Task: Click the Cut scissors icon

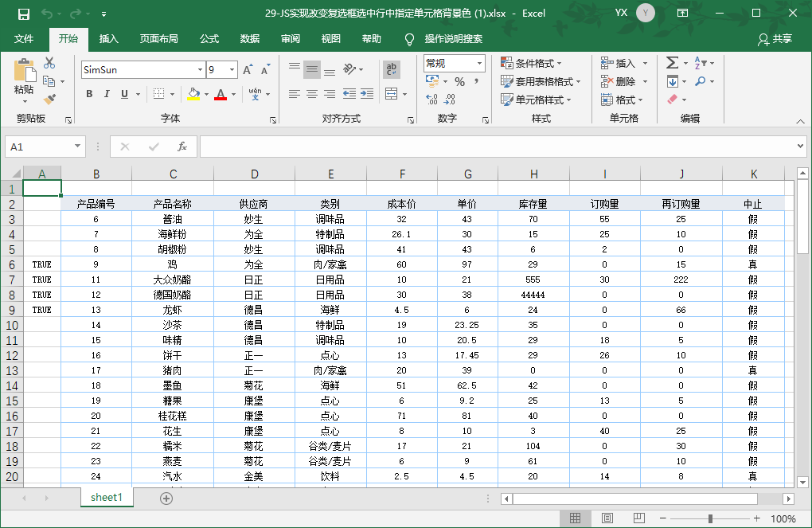Action: pyautogui.click(x=49, y=63)
